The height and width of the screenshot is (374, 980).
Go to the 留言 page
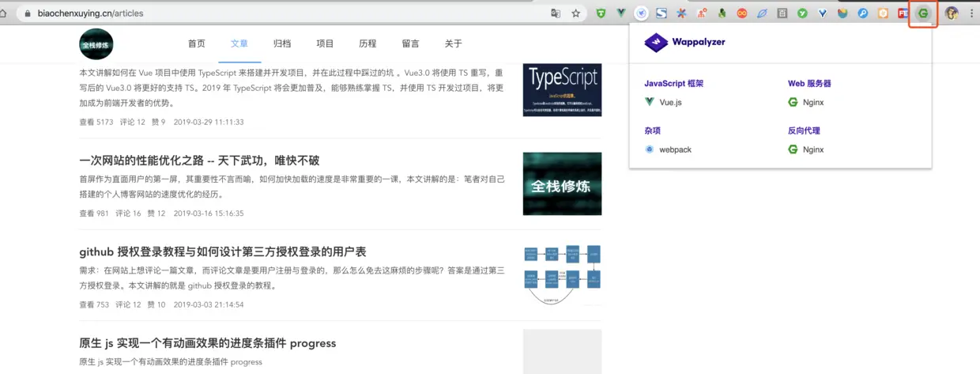pos(410,43)
